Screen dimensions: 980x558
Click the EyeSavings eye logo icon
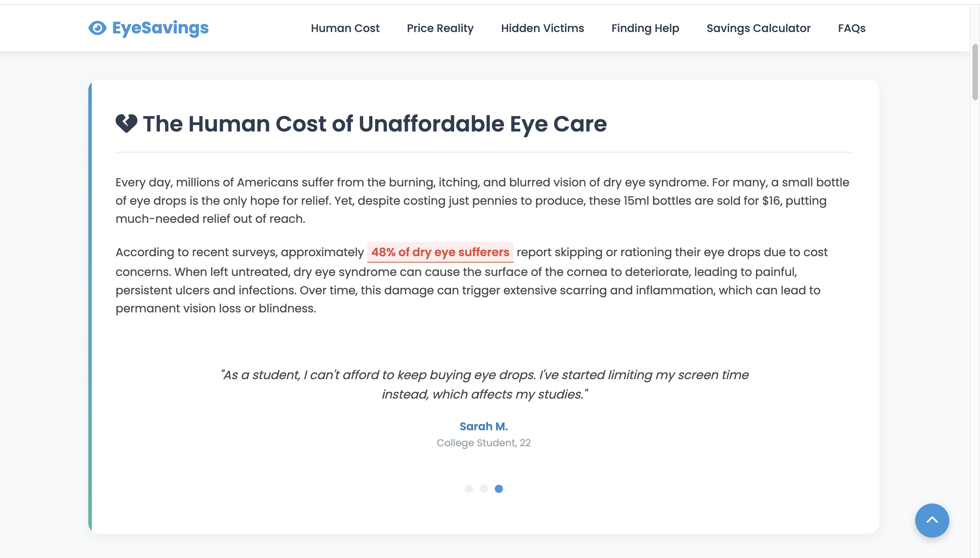click(x=98, y=28)
